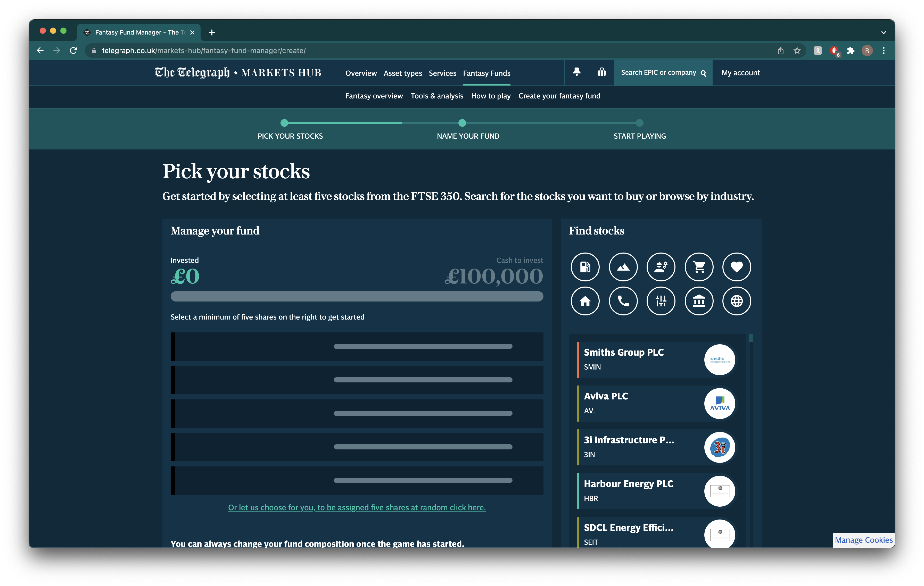Image resolution: width=924 pixels, height=586 pixels.
Task: Click The Telegraph Markets Hub logo
Action: tap(237, 72)
